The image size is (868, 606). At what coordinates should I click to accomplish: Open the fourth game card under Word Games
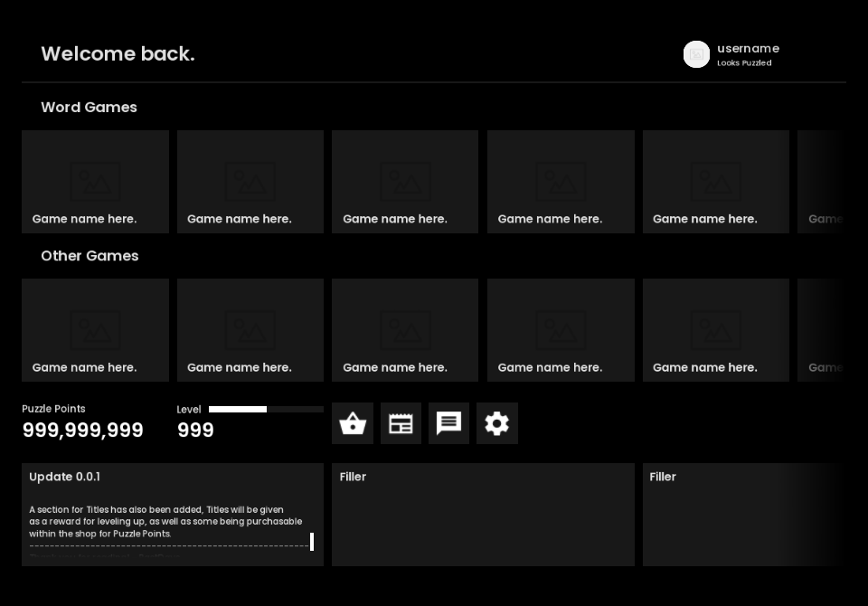(x=561, y=182)
